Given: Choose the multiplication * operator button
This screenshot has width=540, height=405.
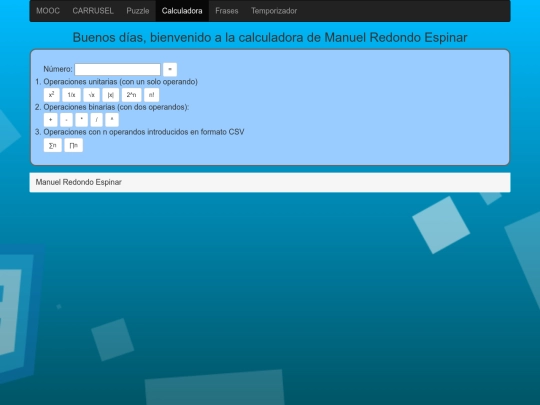Looking at the screenshot, I should pyautogui.click(x=82, y=120).
